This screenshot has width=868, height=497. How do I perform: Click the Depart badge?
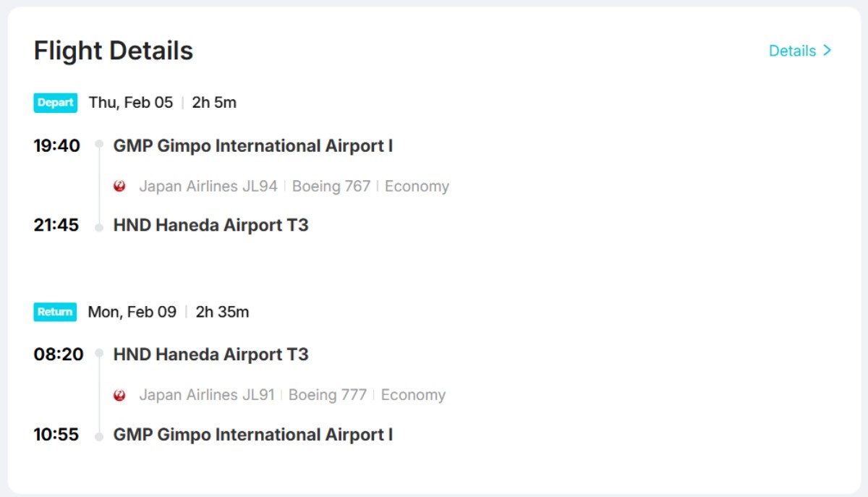coord(55,103)
